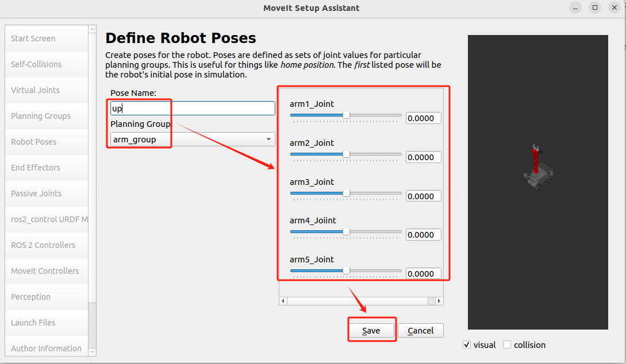Click the joint list horizontal scrollbar
626x364 pixels.
358,301
